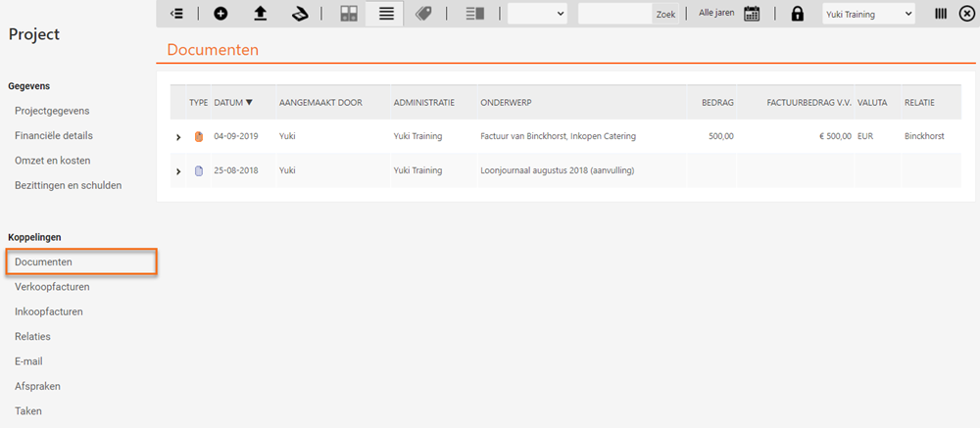Open Inkoopfacturen link
The width and height of the screenshot is (980, 429).
point(49,311)
